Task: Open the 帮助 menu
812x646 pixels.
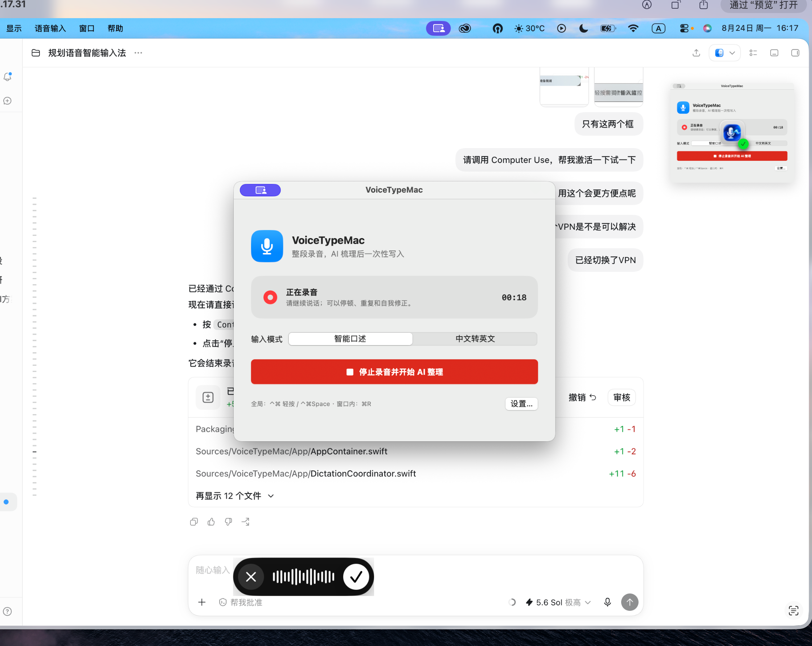Action: [x=115, y=28]
